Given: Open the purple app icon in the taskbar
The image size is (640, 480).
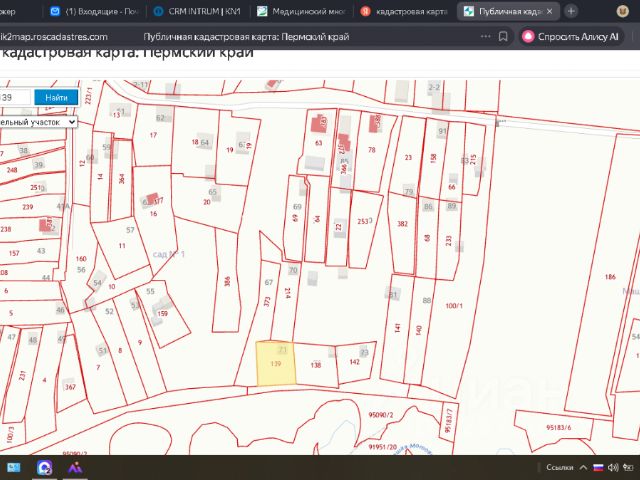Looking at the screenshot, I should (x=75, y=467).
